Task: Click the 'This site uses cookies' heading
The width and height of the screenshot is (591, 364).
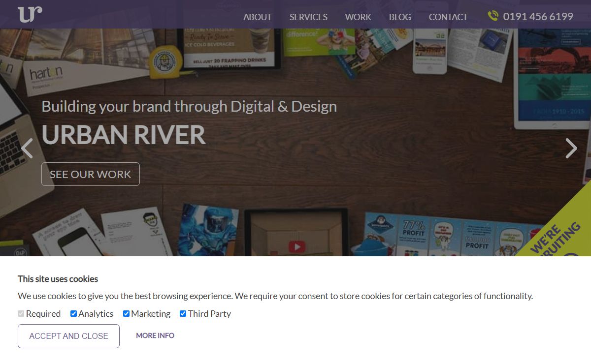Action: click(58, 279)
